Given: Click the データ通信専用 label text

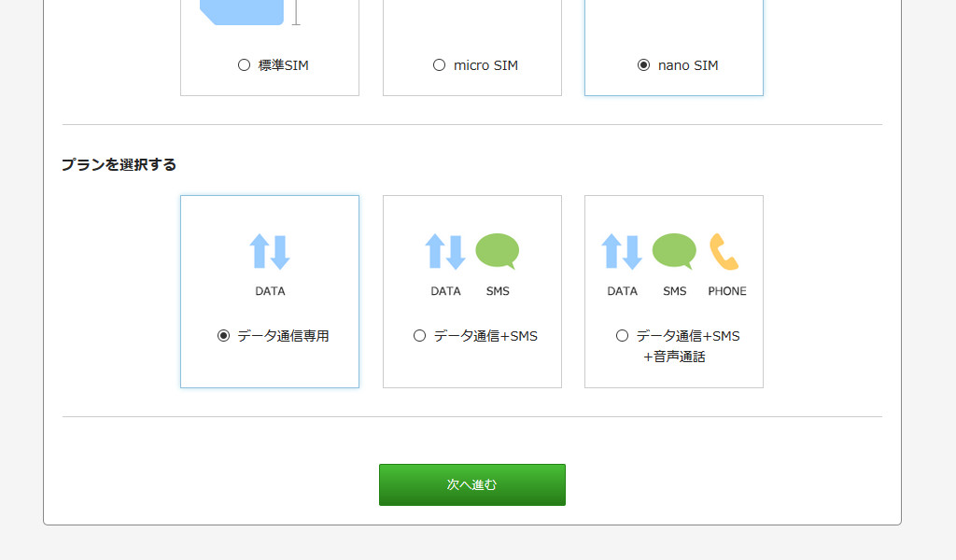Looking at the screenshot, I should coord(283,336).
